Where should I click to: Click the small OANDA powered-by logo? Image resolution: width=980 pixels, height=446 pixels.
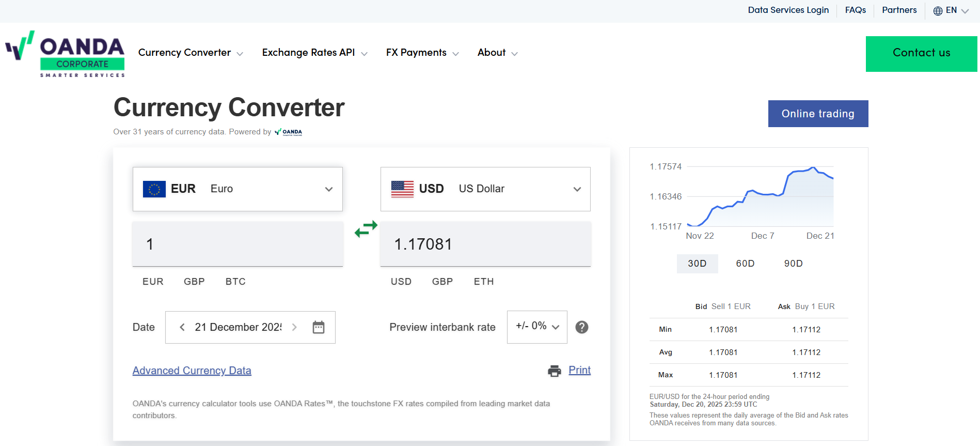click(x=288, y=132)
